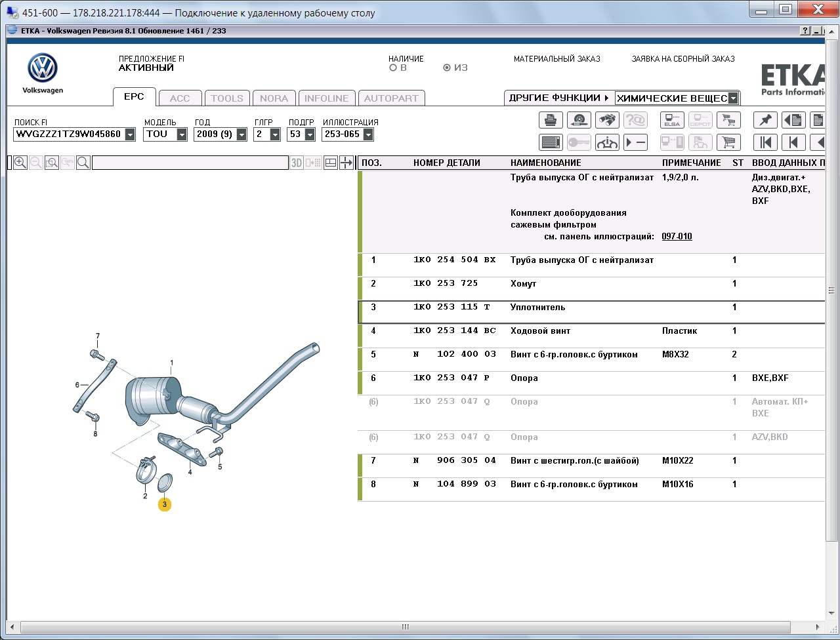The height and width of the screenshot is (640, 840).
Task: Click the DEPOT toolbar icon
Action: click(x=700, y=120)
